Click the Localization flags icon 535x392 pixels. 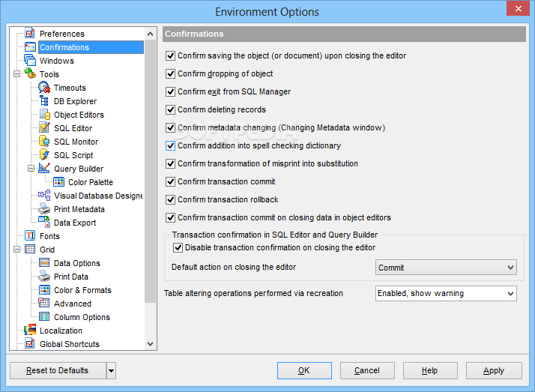(x=30, y=330)
